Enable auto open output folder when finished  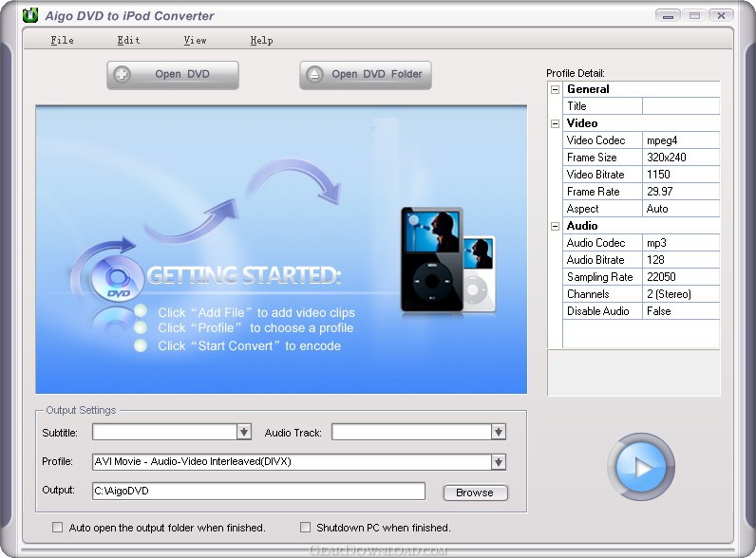tap(57, 528)
